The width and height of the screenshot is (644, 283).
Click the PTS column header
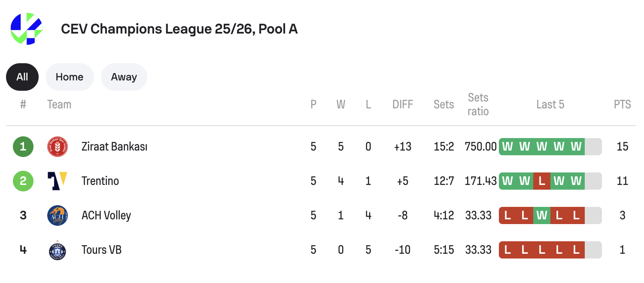[x=623, y=105]
